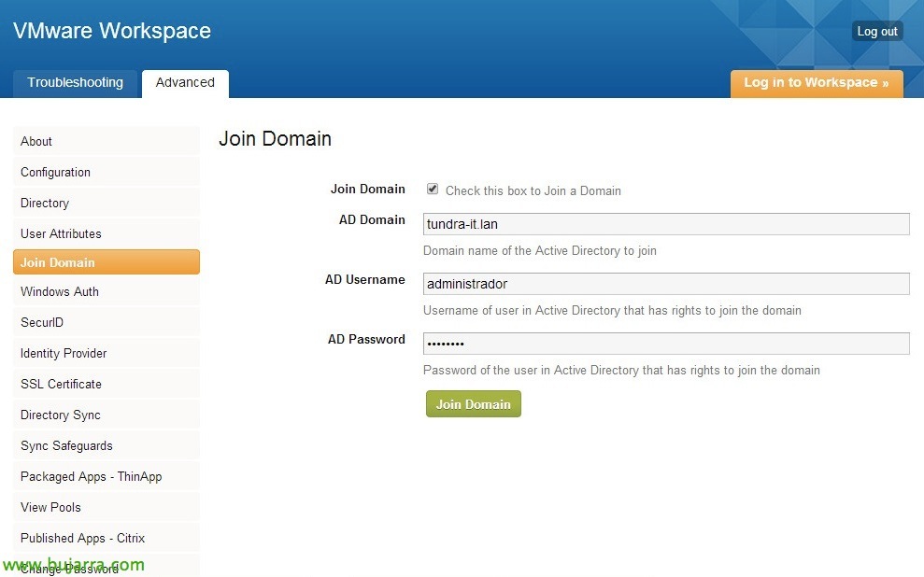Viewport: 924px width, 577px height.
Task: Open SSL Certificate settings
Action: (107, 384)
